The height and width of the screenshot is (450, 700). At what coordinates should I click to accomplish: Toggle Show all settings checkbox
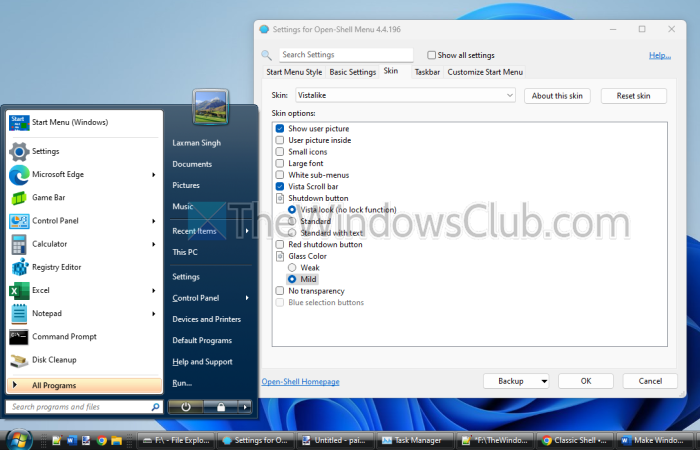pos(431,55)
